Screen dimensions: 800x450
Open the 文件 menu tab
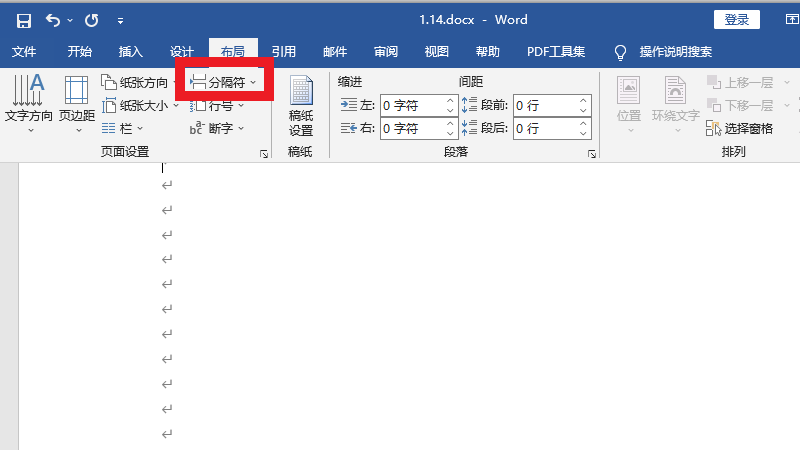(x=24, y=52)
